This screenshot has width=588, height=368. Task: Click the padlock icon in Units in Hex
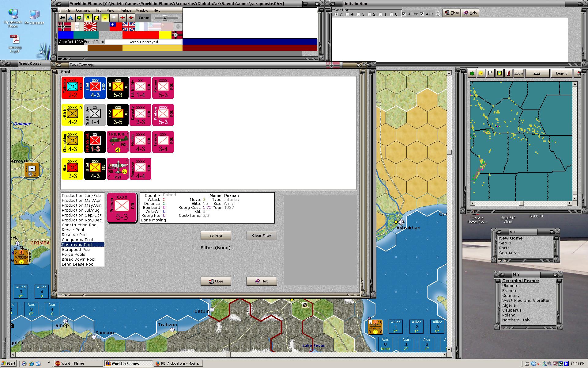coord(438,13)
